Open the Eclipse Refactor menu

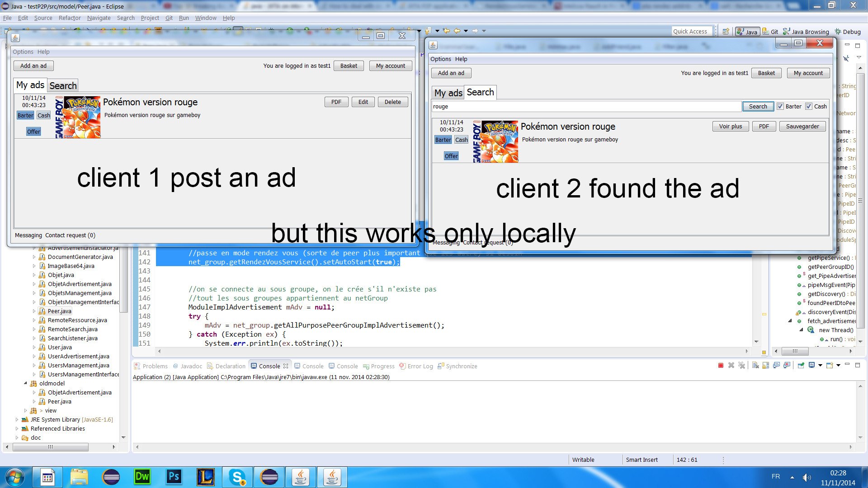pyautogui.click(x=69, y=18)
